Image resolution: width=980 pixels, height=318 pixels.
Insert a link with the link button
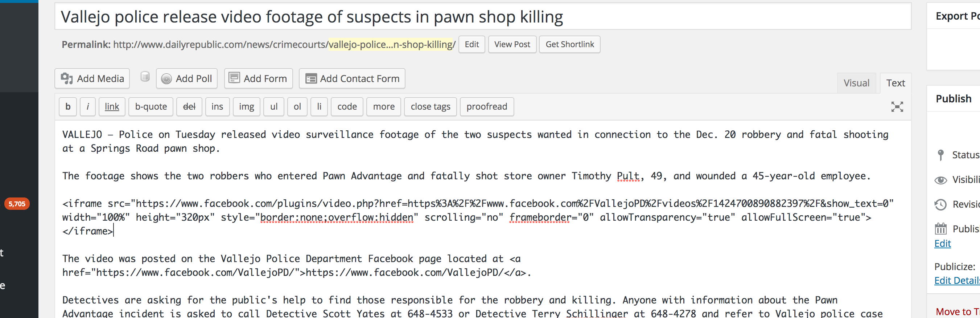[x=112, y=107]
